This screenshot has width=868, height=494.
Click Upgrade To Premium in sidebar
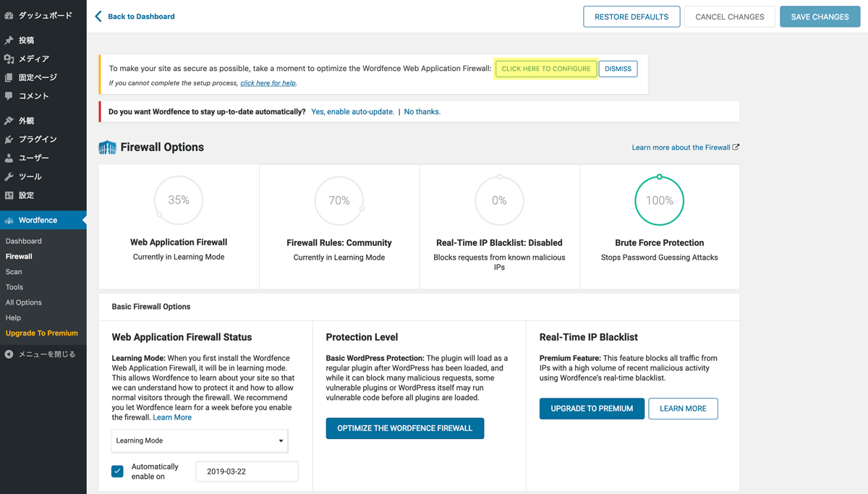[42, 333]
